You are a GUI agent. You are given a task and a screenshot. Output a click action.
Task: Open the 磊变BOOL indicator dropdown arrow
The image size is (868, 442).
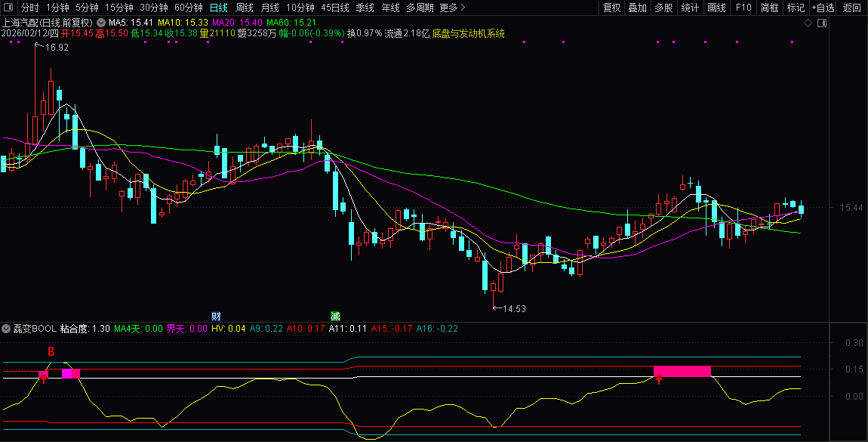click(7, 329)
